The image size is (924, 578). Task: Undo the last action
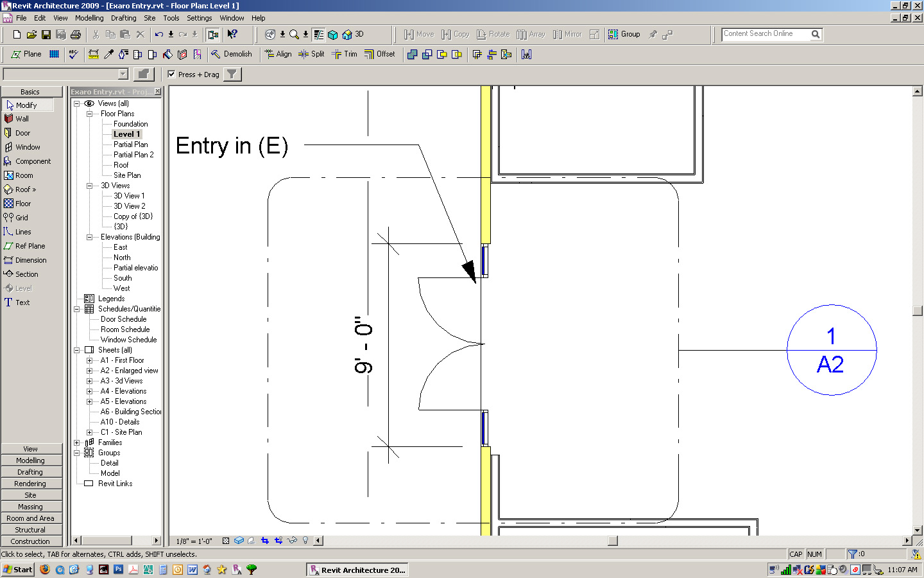click(158, 35)
